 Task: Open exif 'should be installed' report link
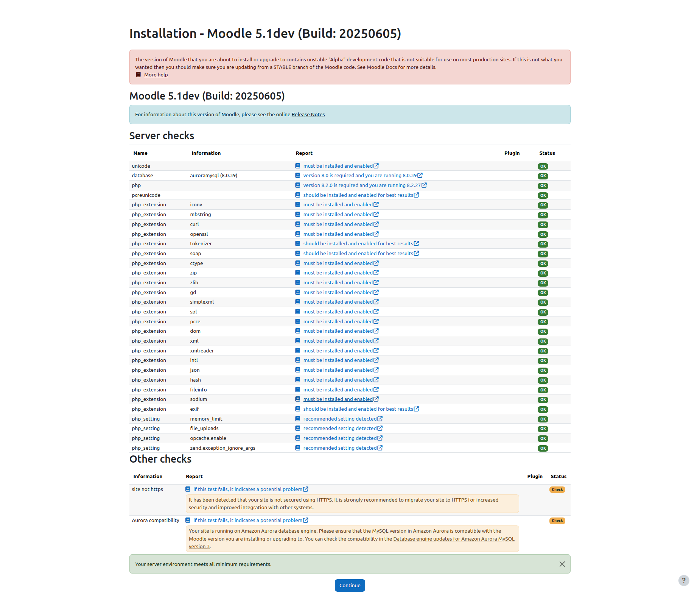coord(358,409)
